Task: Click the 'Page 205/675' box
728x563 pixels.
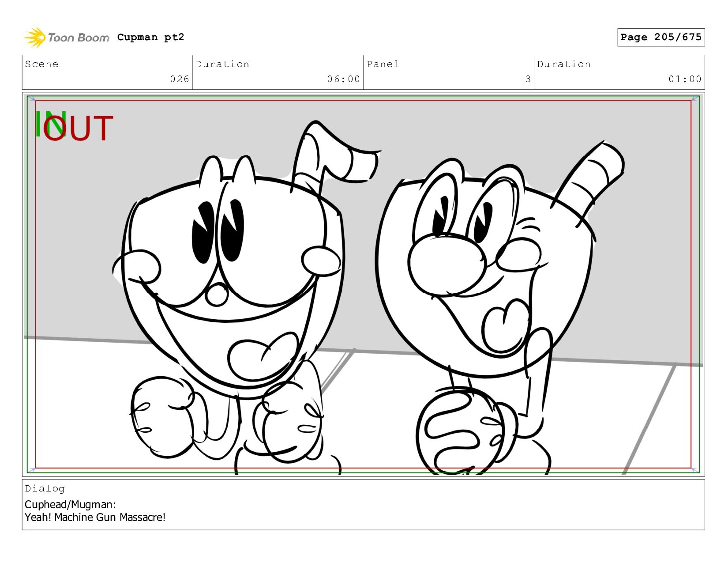Action: point(660,37)
